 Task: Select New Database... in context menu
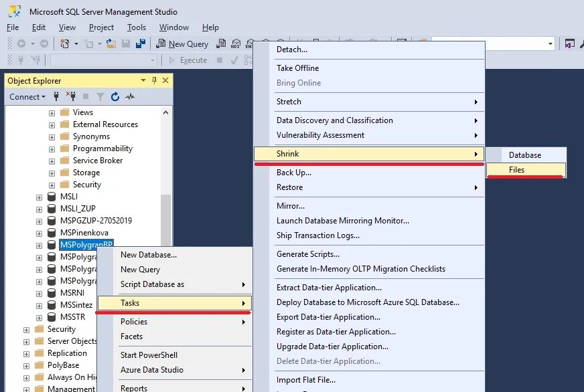(174, 255)
